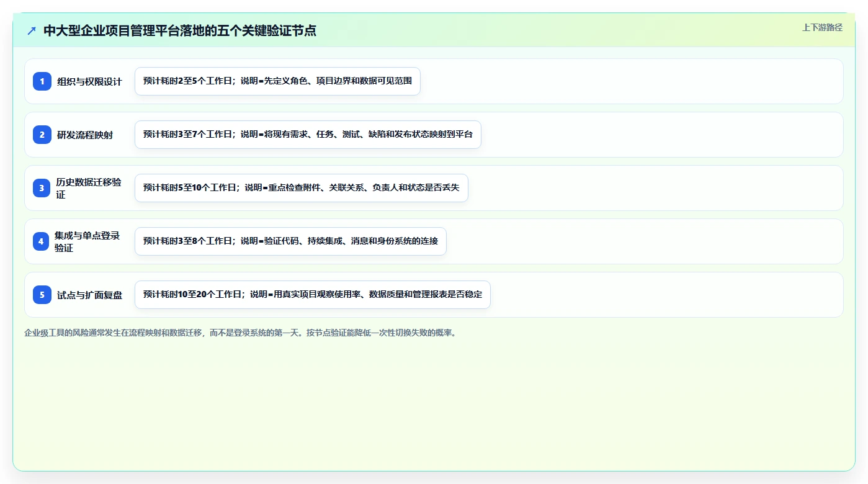Viewport: 868px width, 484px height.
Task: Click the 研发流程映射 step label
Action: tap(85, 135)
